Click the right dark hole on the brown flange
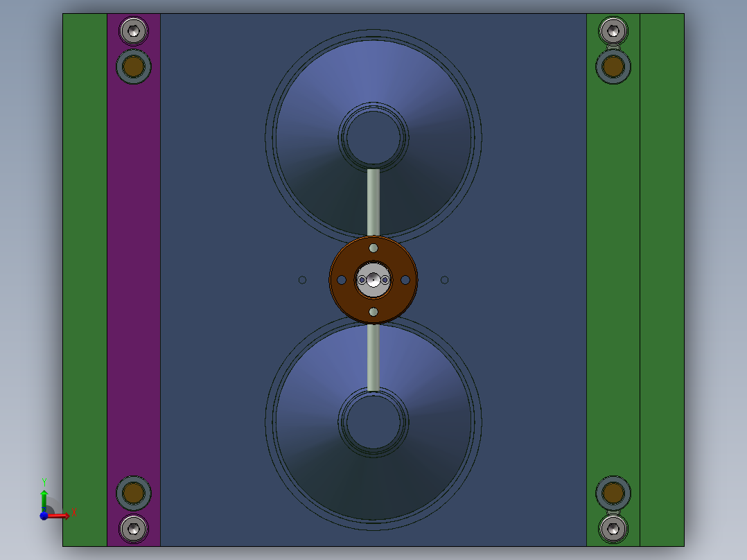 click(405, 280)
